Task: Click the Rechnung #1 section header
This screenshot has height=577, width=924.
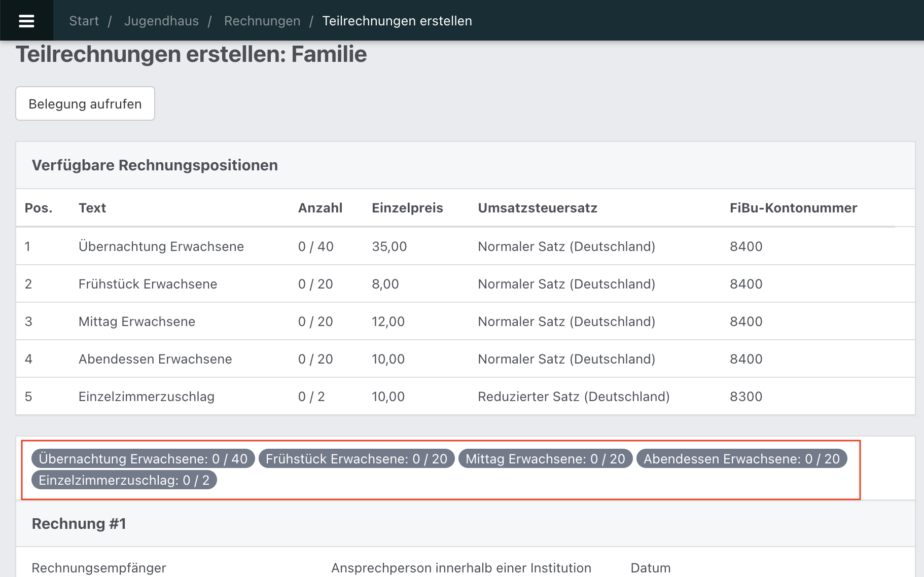Action: (78, 523)
